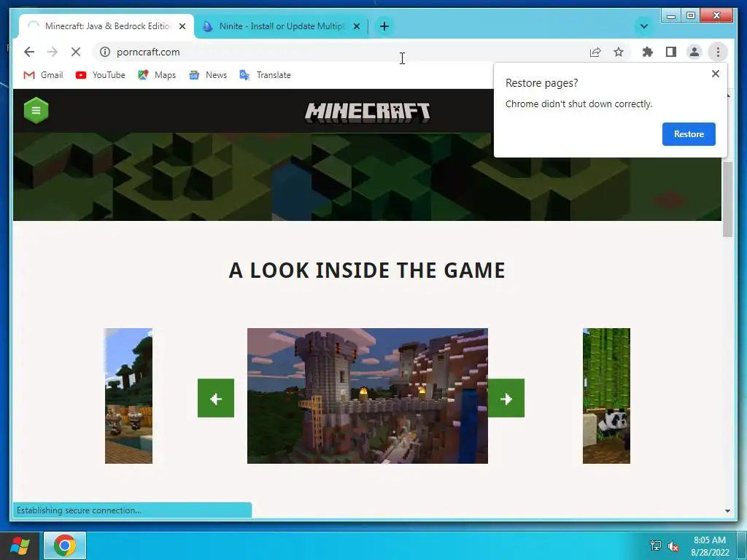Click the Chrome taskbar icon

click(65, 545)
